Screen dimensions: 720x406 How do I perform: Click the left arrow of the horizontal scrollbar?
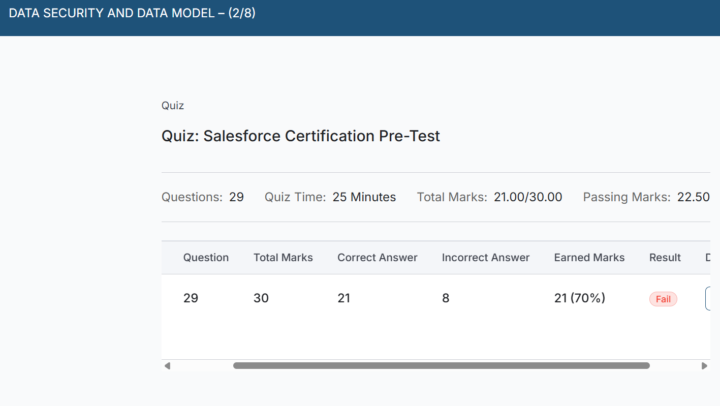(x=167, y=366)
